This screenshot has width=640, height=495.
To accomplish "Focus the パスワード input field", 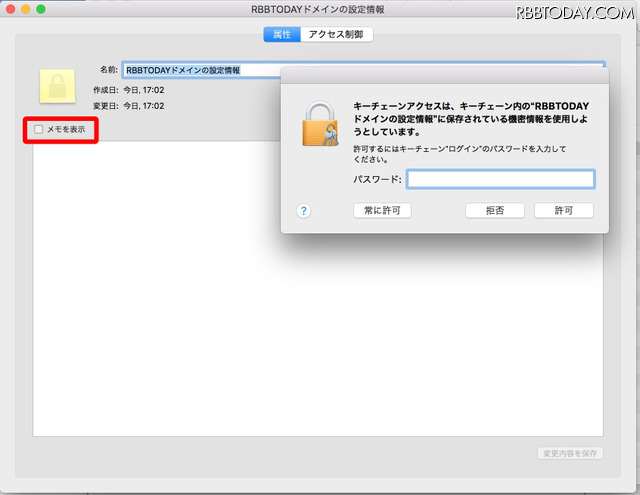I will pos(500,179).
